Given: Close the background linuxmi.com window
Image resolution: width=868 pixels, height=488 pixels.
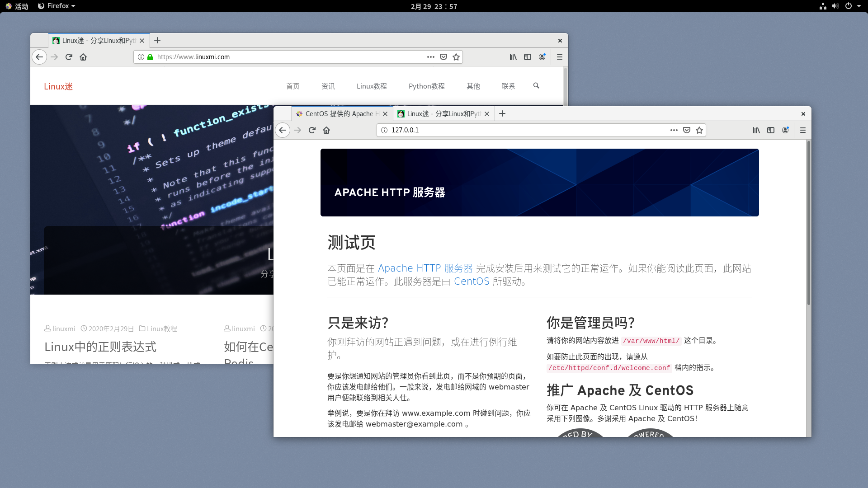Looking at the screenshot, I should 560,41.
